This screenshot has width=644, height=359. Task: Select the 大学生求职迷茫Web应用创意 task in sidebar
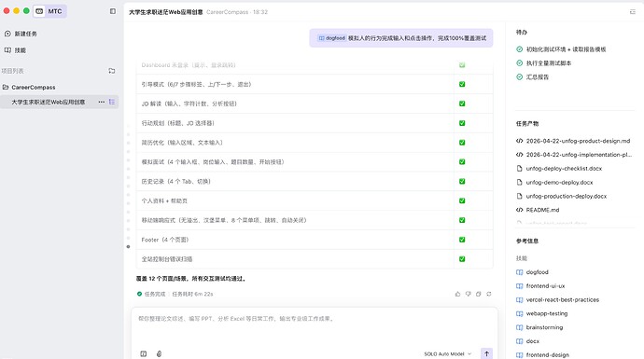[48, 102]
